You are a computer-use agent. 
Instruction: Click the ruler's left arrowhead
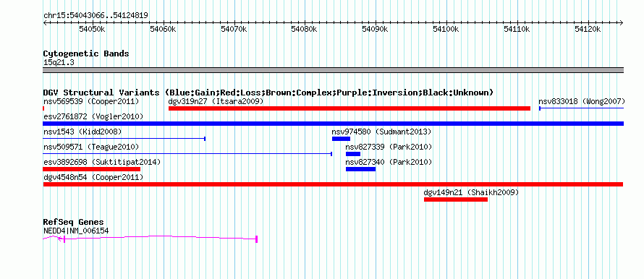tap(45, 23)
